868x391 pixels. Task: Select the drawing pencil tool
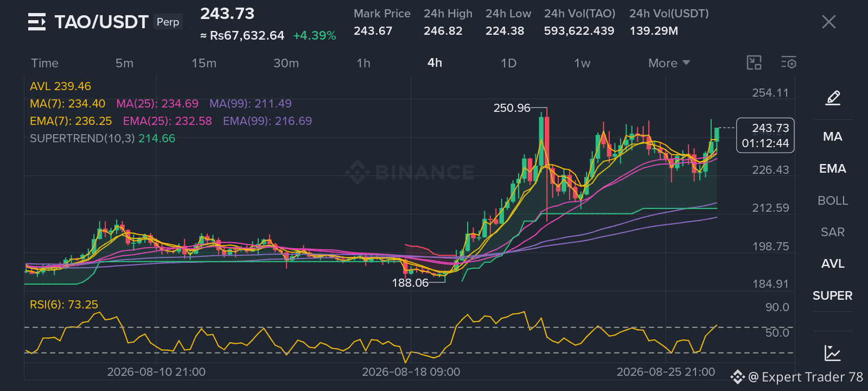(x=833, y=98)
